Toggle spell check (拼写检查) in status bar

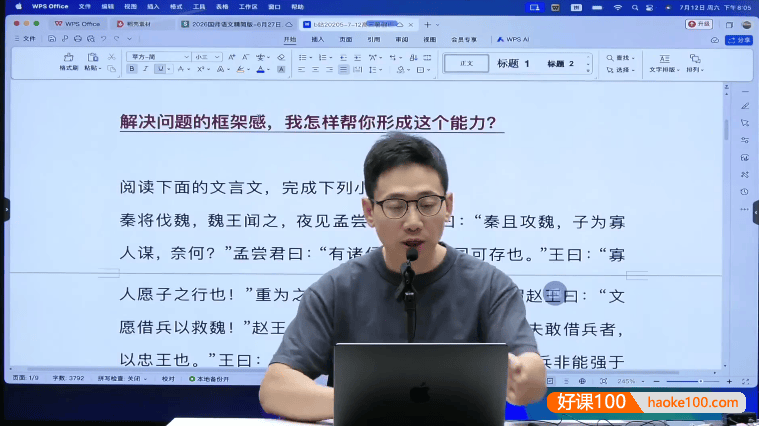(122, 379)
